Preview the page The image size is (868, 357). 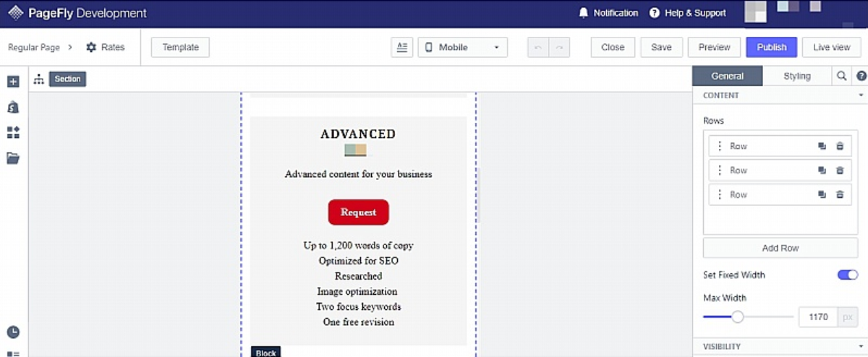(x=714, y=47)
